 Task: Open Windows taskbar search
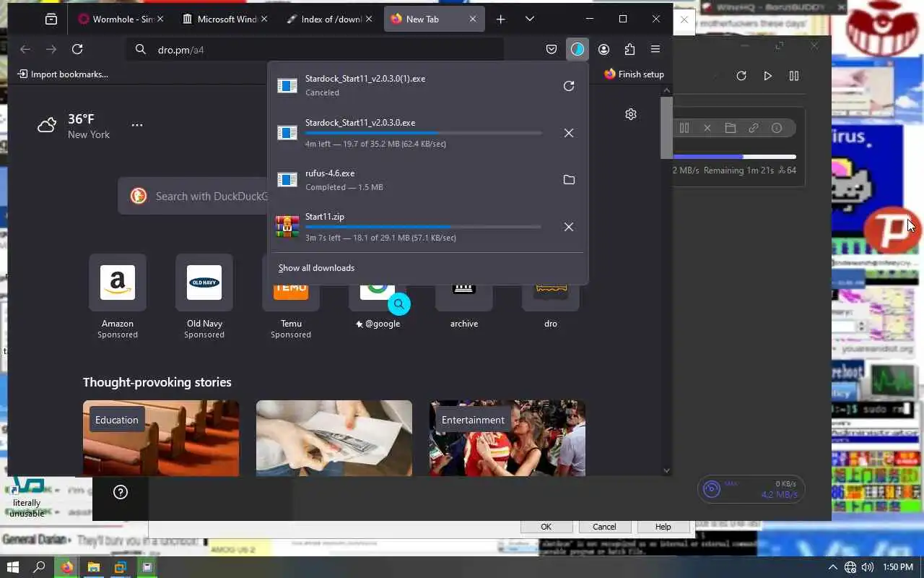(x=40, y=567)
